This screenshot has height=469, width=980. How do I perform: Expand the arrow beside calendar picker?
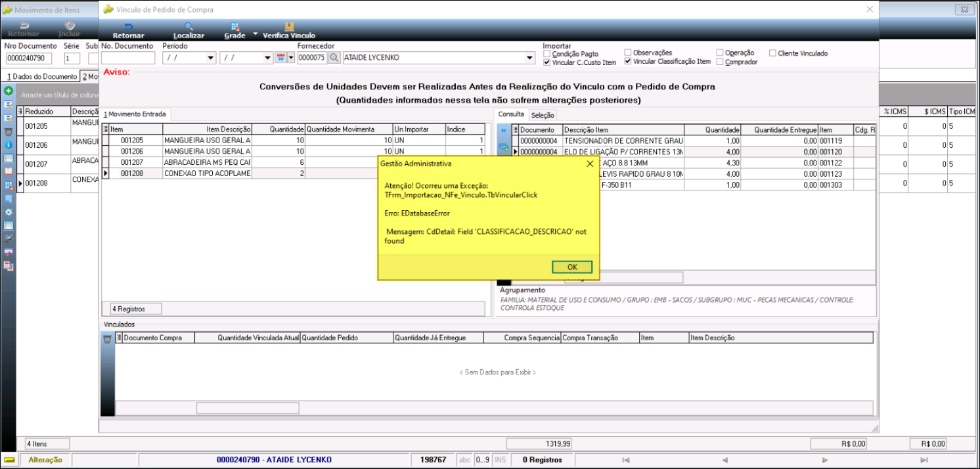[292, 58]
